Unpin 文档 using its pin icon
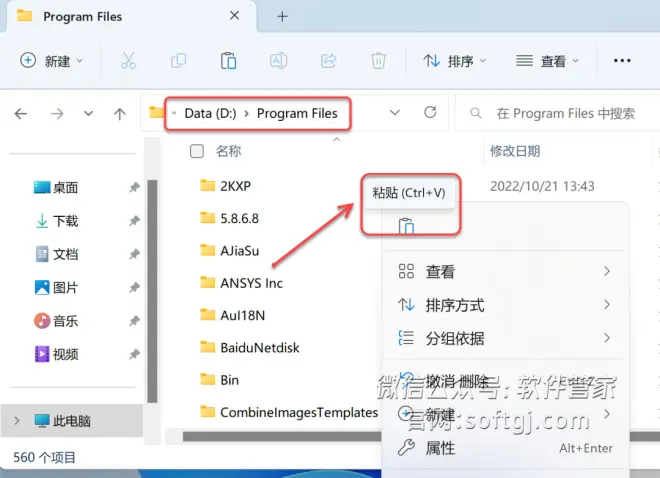 click(x=134, y=254)
